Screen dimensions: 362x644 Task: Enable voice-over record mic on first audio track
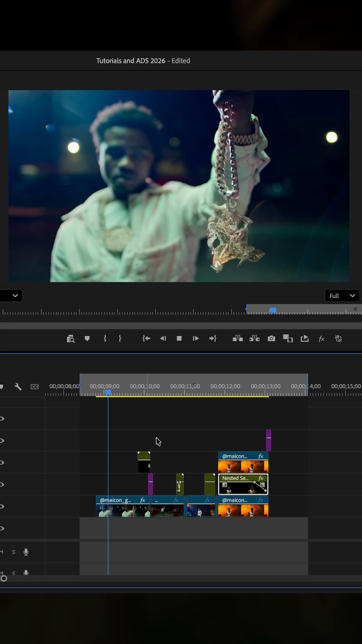(x=26, y=552)
